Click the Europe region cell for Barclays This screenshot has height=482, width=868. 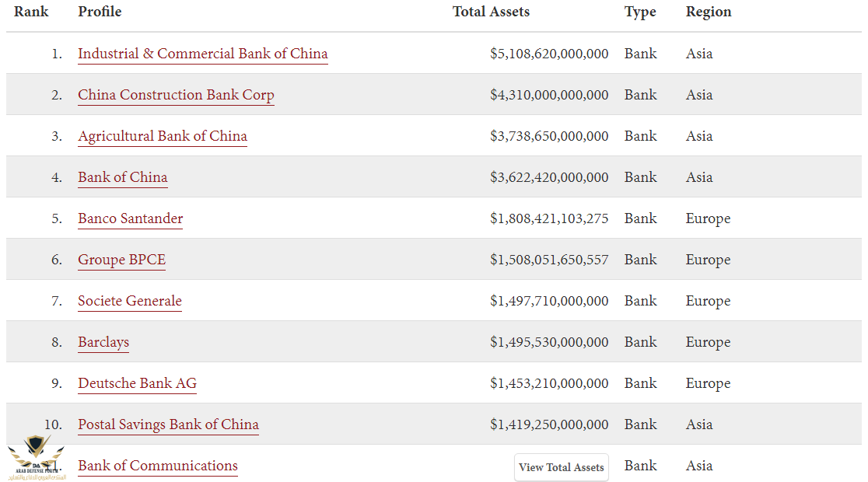708,342
